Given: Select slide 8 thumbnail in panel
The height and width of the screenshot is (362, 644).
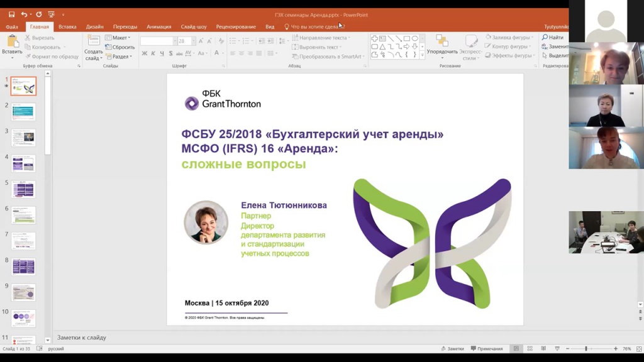Looking at the screenshot, I should click(x=23, y=266).
